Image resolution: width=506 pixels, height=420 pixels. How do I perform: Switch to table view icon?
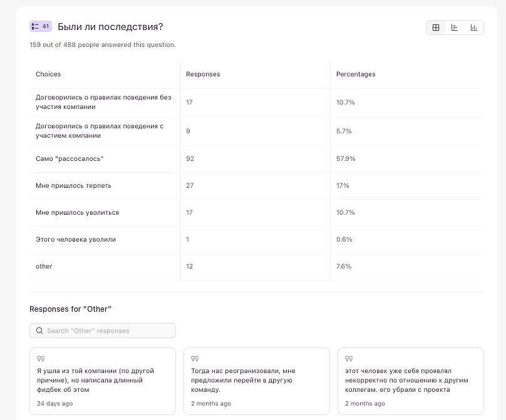436,28
